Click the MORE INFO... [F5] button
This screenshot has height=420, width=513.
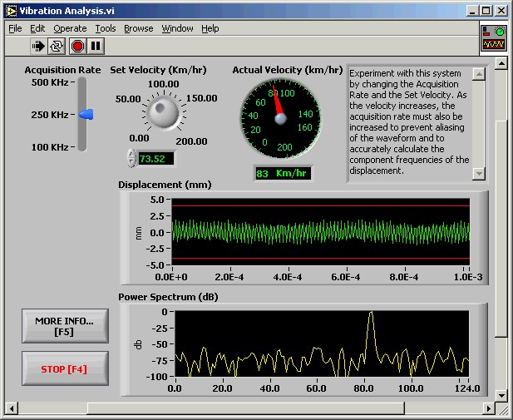click(65, 326)
